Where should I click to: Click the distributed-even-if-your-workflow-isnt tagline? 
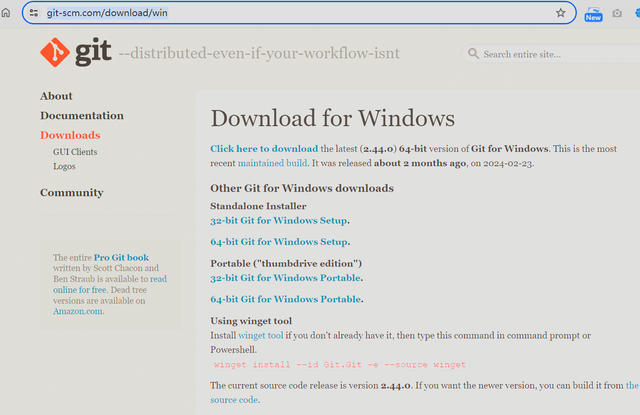tap(259, 53)
